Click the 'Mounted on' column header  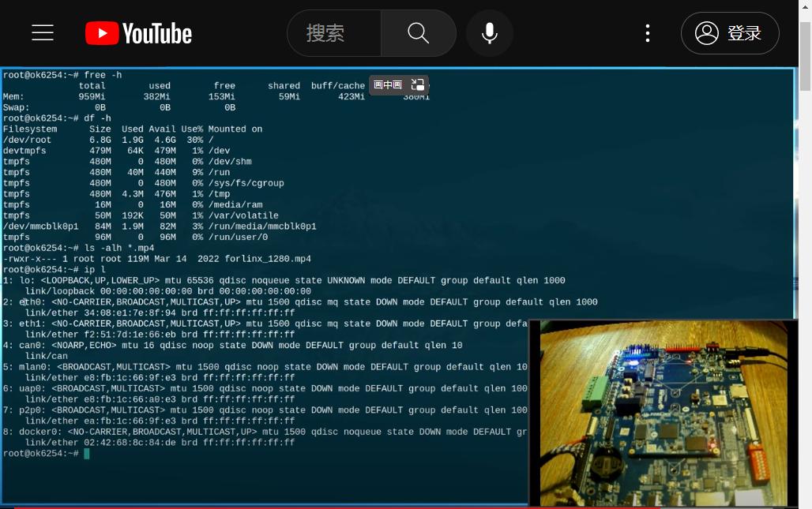pos(235,129)
